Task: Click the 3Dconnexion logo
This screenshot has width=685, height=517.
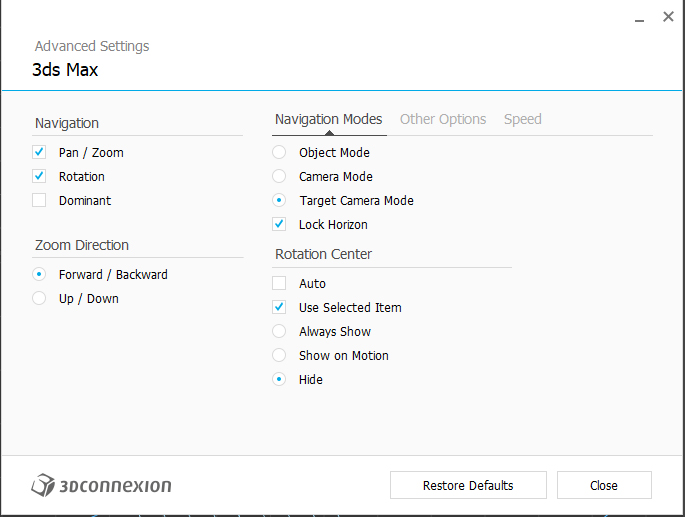Action: click(101, 485)
